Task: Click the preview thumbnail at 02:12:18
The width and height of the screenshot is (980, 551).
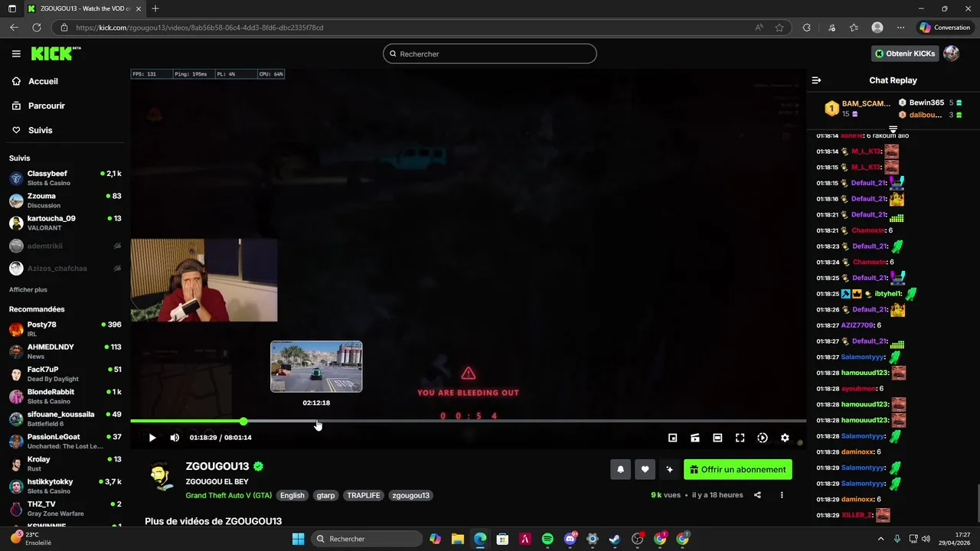Action: coord(316,367)
